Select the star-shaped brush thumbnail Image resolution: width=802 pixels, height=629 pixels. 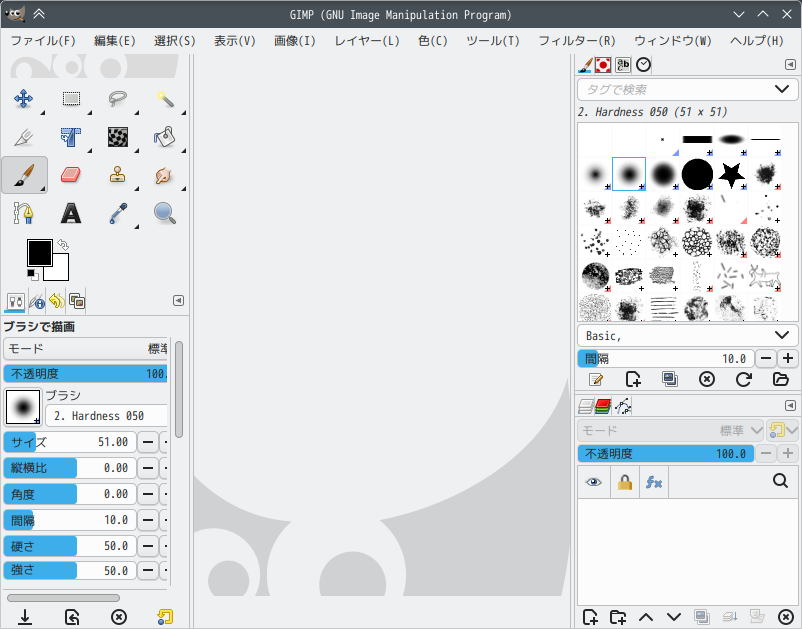tap(731, 175)
